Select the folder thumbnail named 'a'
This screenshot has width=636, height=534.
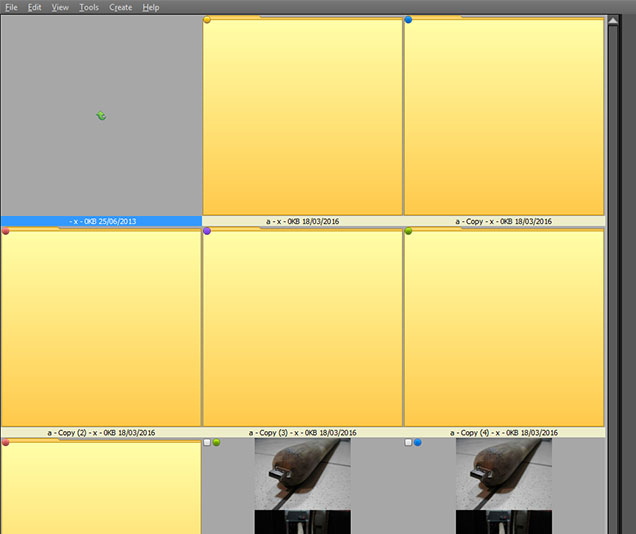(x=302, y=116)
